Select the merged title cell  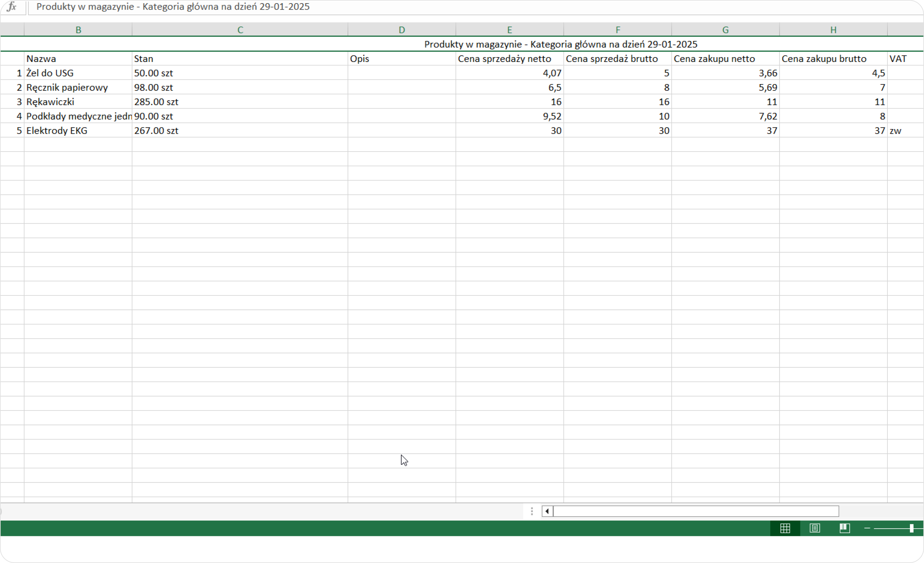tap(560, 44)
